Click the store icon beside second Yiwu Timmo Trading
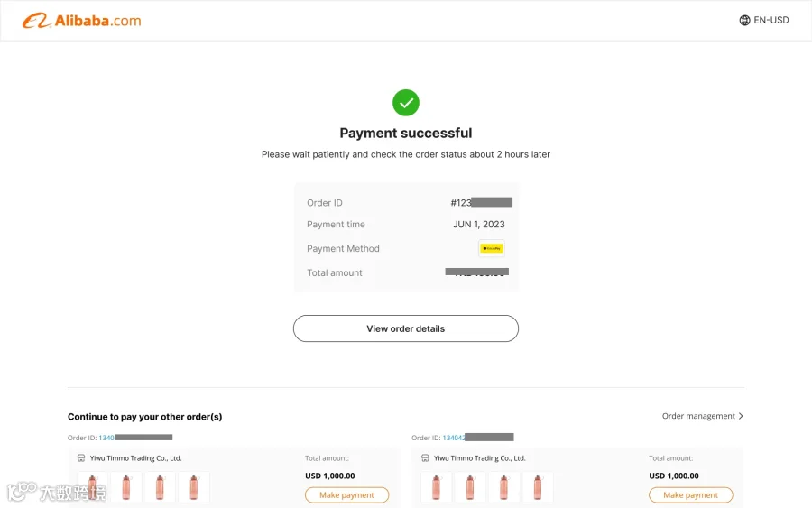Screen dimensions: 812x508 425,458
